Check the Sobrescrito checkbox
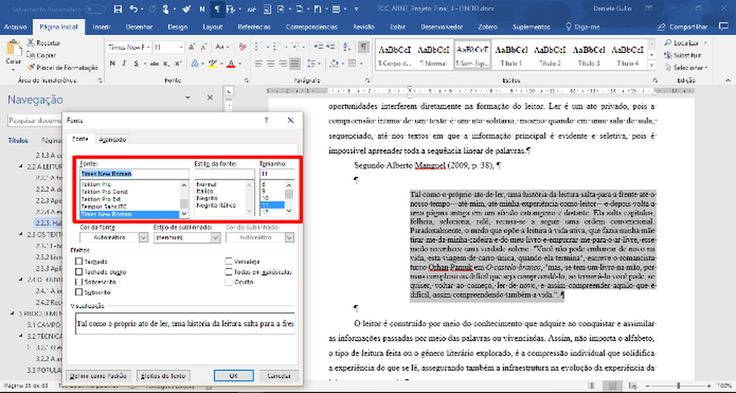The width and height of the screenshot is (736, 393). click(x=79, y=282)
